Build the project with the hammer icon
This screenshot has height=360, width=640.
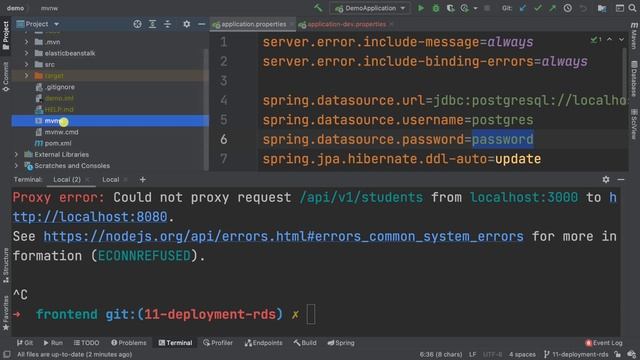(x=318, y=8)
